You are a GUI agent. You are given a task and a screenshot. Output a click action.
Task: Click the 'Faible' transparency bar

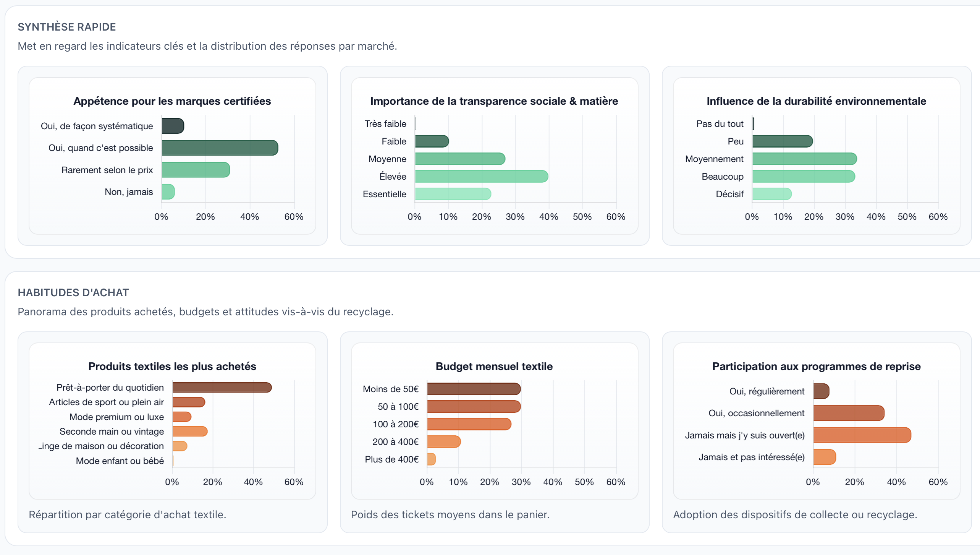pyautogui.click(x=432, y=141)
